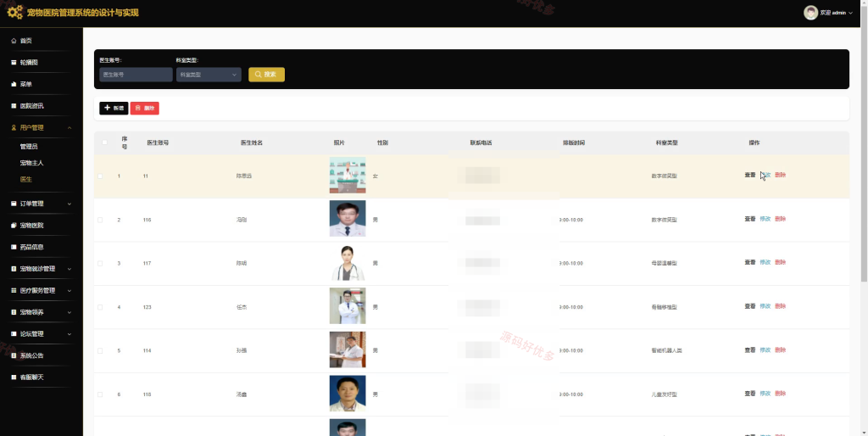Collapse the 用户管理 chevron

click(x=70, y=128)
